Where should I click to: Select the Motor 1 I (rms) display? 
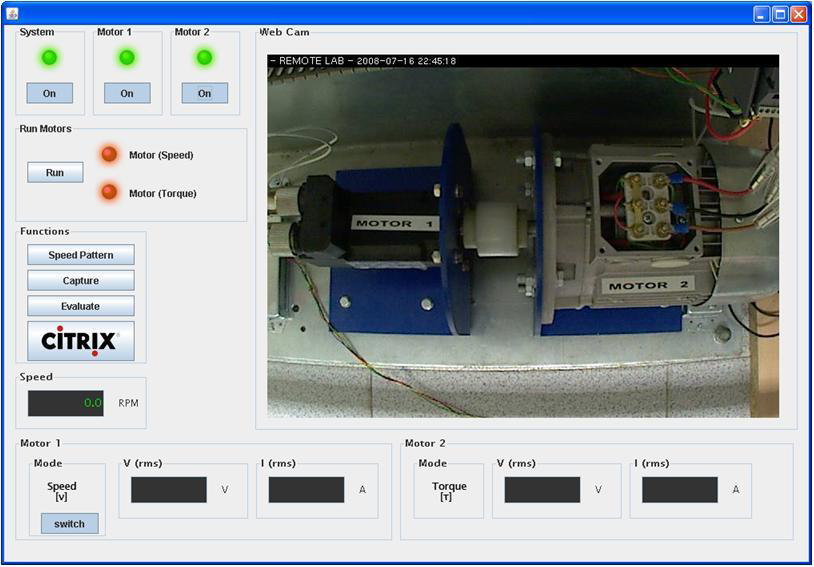pos(306,490)
